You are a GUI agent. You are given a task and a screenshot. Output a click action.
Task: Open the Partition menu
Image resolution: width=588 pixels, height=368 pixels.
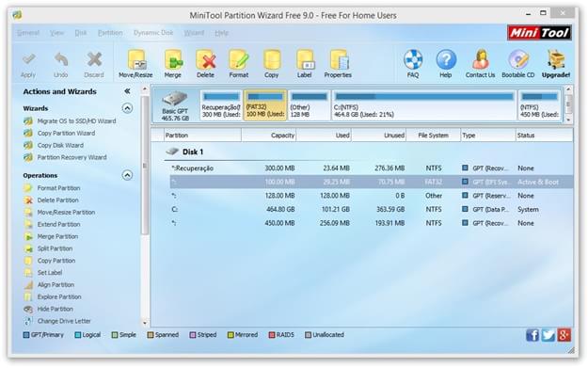coord(110,33)
